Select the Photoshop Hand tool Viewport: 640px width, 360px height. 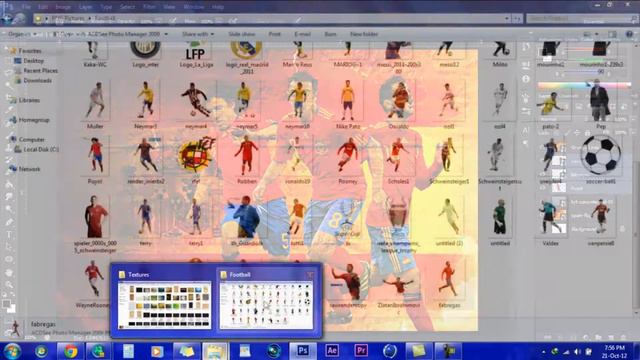coord(9,272)
